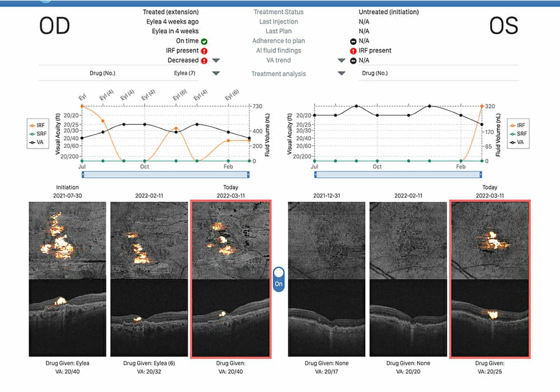Click the Treatment analysis label
Viewport: 560px width, 392px height.
(x=278, y=74)
